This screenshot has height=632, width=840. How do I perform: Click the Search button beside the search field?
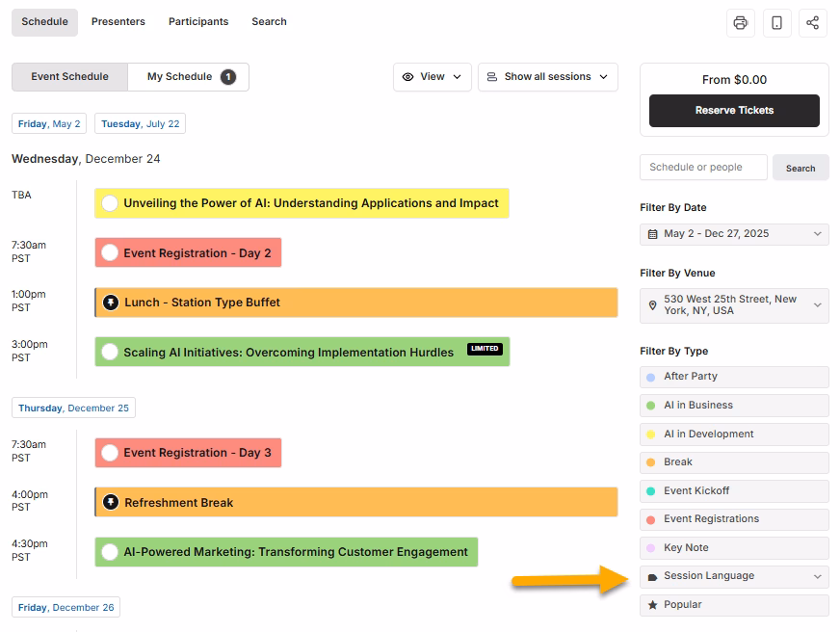(x=801, y=168)
